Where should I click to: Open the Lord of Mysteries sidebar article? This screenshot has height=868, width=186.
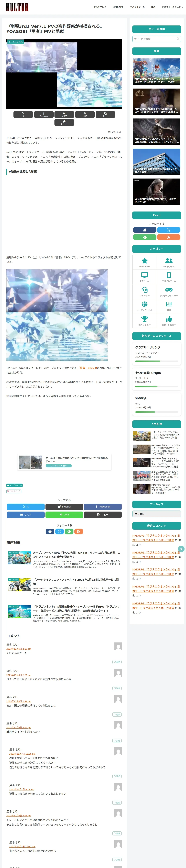(x=157, y=102)
